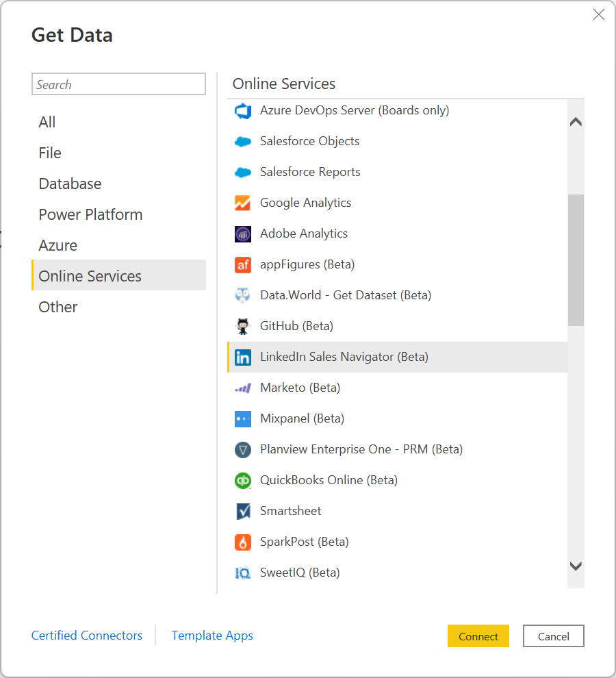Image resolution: width=616 pixels, height=678 pixels.
Task: Click the Smartsheet checkmark icon
Action: tap(243, 511)
